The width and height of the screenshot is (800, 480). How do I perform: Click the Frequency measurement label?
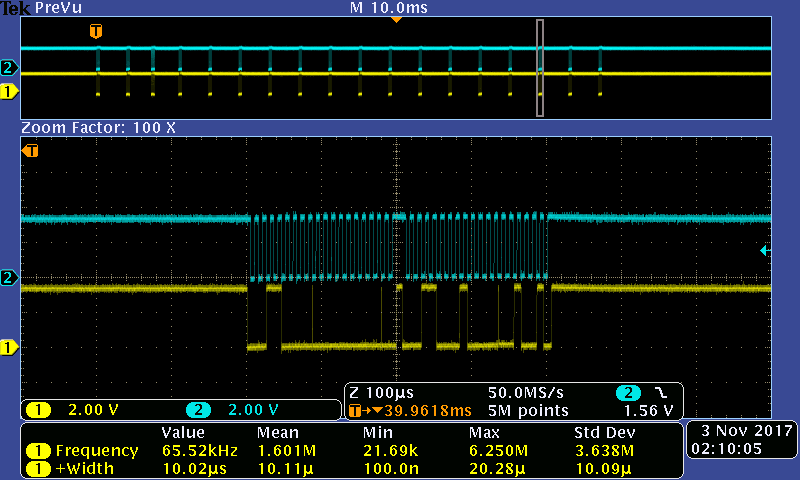[x=97, y=451]
